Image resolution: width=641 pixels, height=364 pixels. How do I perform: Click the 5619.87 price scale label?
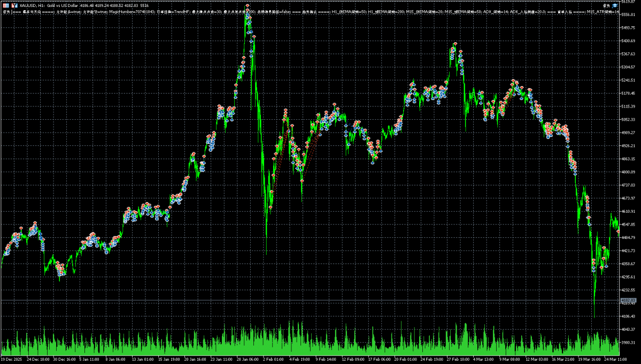[x=628, y=2]
